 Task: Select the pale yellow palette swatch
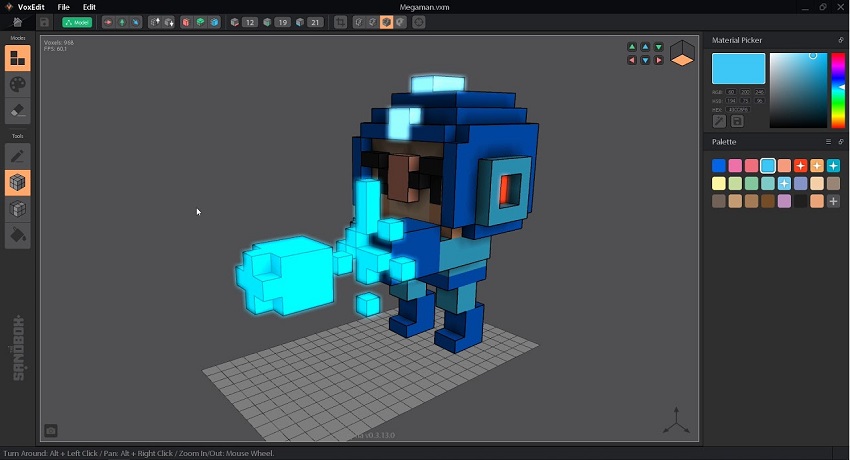tap(719, 183)
